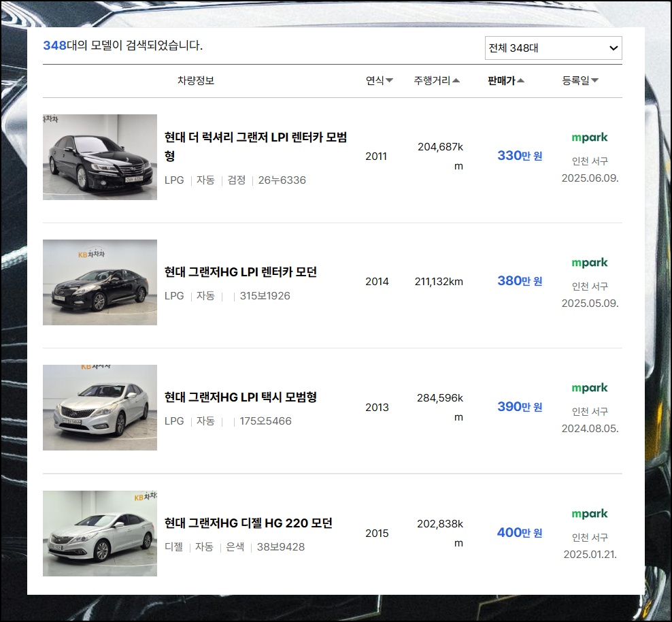Click 디젤 fuel label in last row
672x622 pixels.
173,547
